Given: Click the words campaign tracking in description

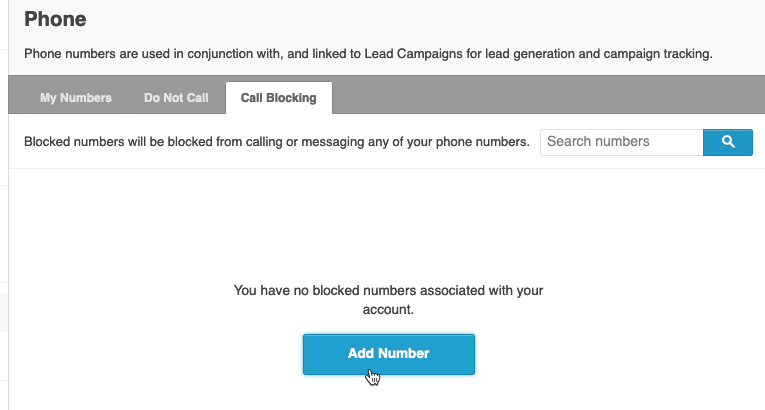Looking at the screenshot, I should tap(658, 53).
